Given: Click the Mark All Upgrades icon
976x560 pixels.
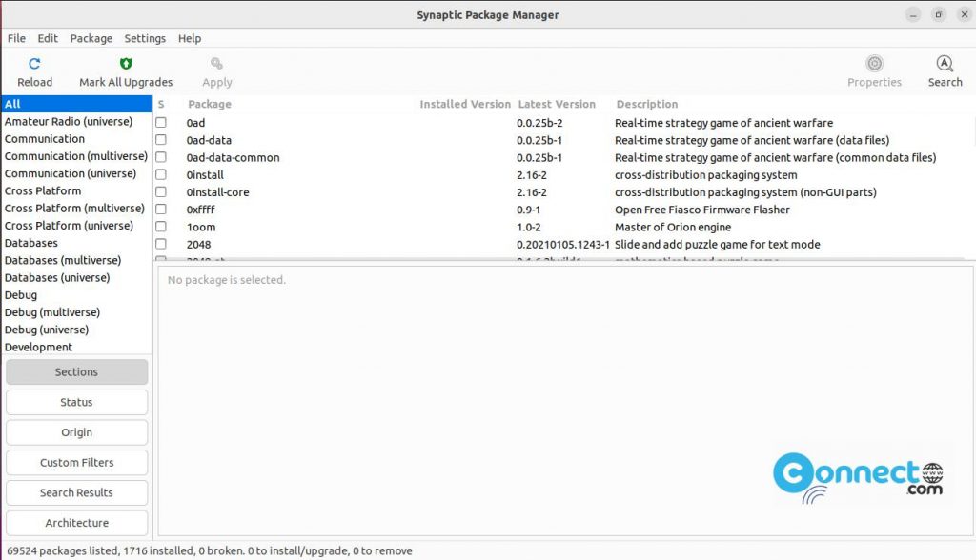Looking at the screenshot, I should (125, 67).
